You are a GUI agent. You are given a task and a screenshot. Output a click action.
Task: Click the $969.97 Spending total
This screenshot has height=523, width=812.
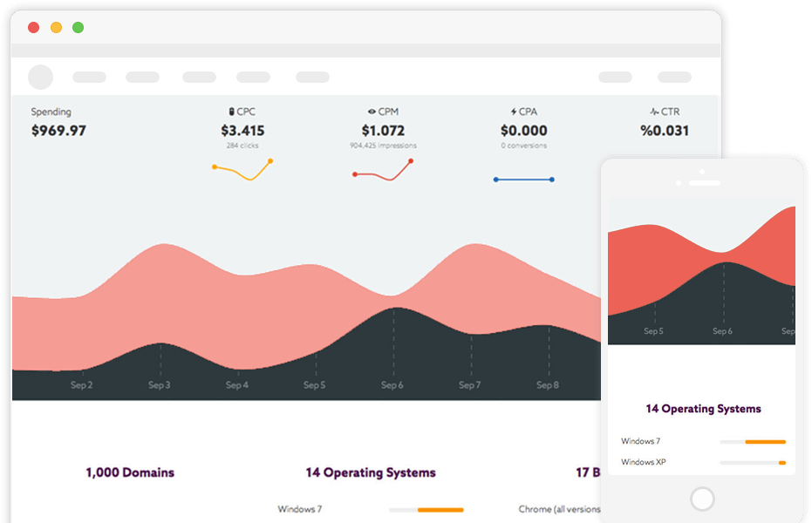tap(58, 131)
